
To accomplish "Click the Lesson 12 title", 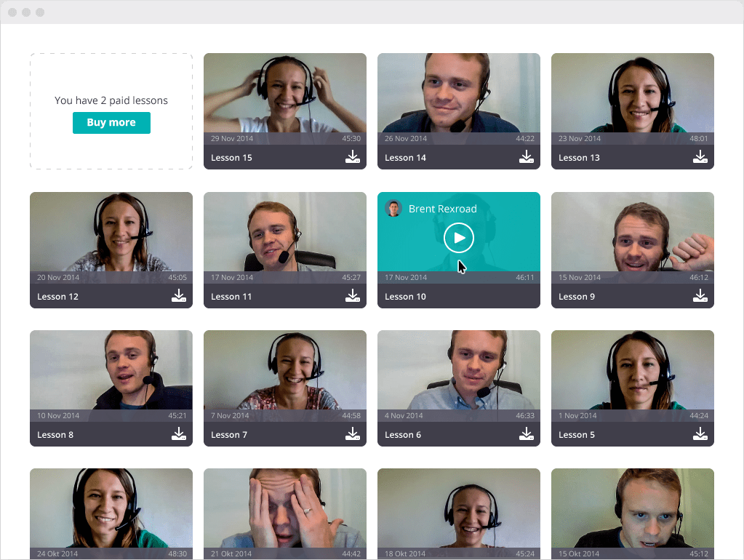I will coord(58,297).
